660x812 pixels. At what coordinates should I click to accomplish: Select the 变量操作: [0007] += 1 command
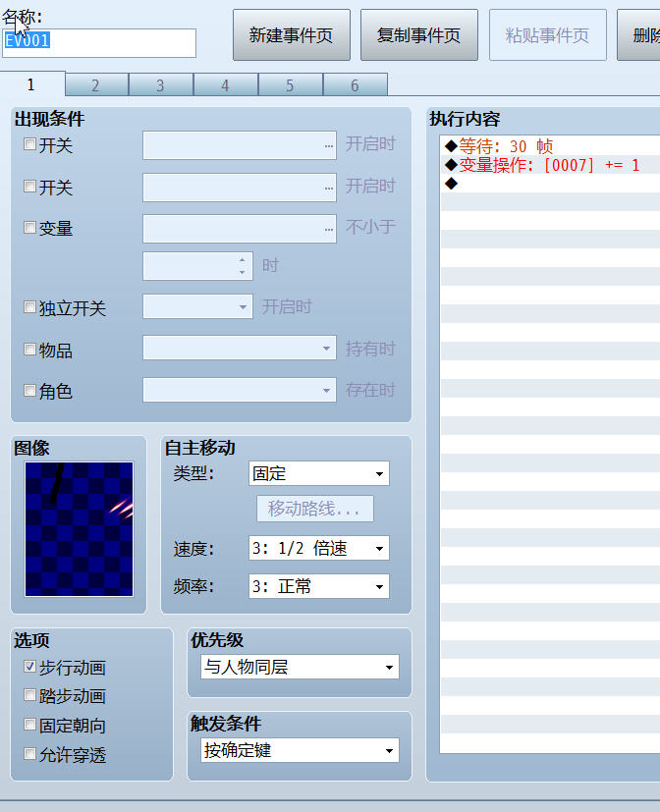(550, 165)
